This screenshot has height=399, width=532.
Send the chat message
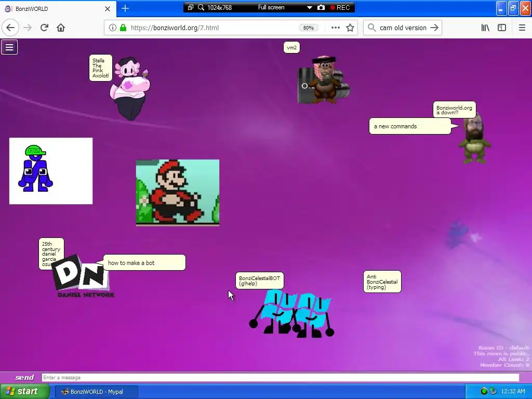25,377
